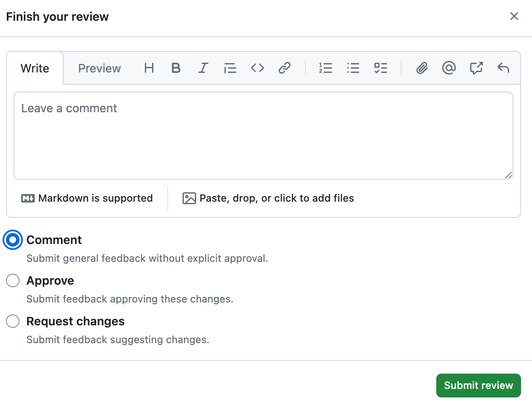Mention a user with @ icon

[449, 68]
